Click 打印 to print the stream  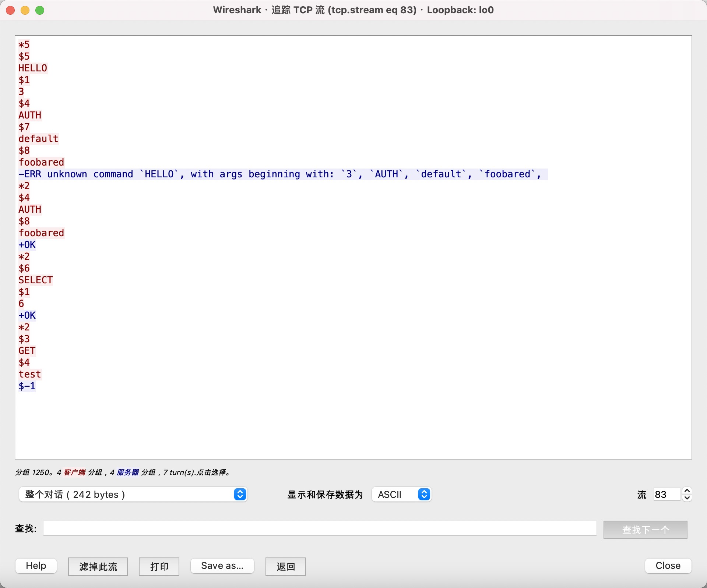pos(159,566)
